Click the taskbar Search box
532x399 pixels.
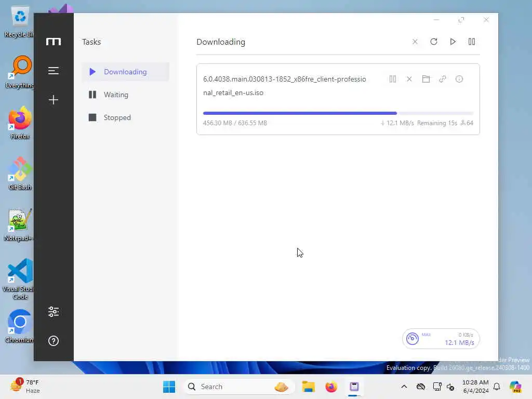(238, 387)
